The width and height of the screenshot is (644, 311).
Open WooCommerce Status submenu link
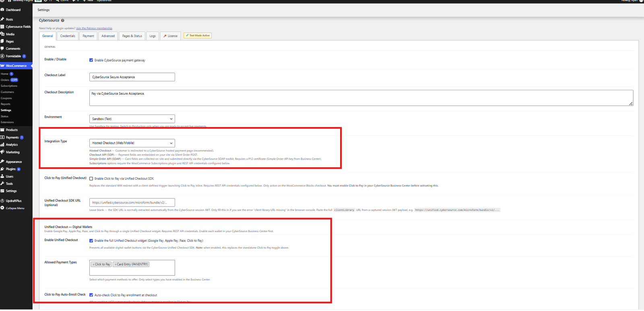(x=4, y=116)
